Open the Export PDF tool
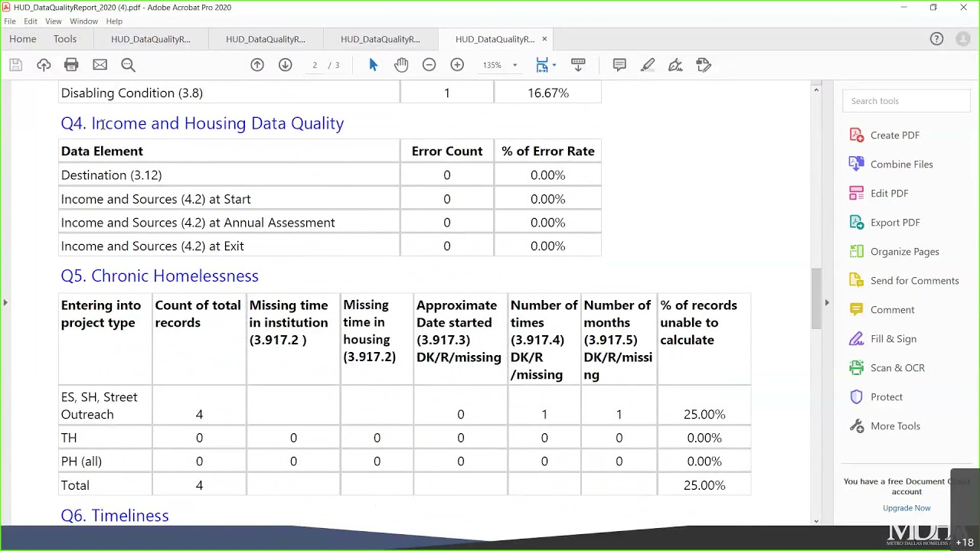The width and height of the screenshot is (980, 551). tap(894, 223)
